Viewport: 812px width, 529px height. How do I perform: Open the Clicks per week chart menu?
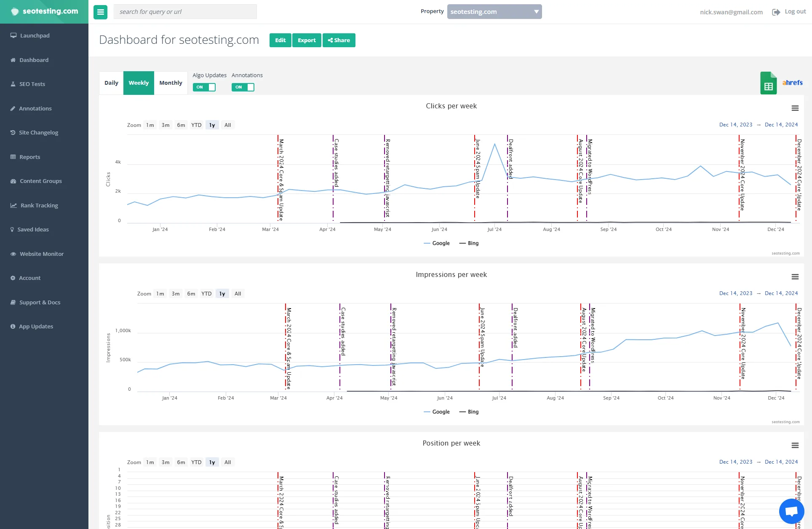point(795,108)
